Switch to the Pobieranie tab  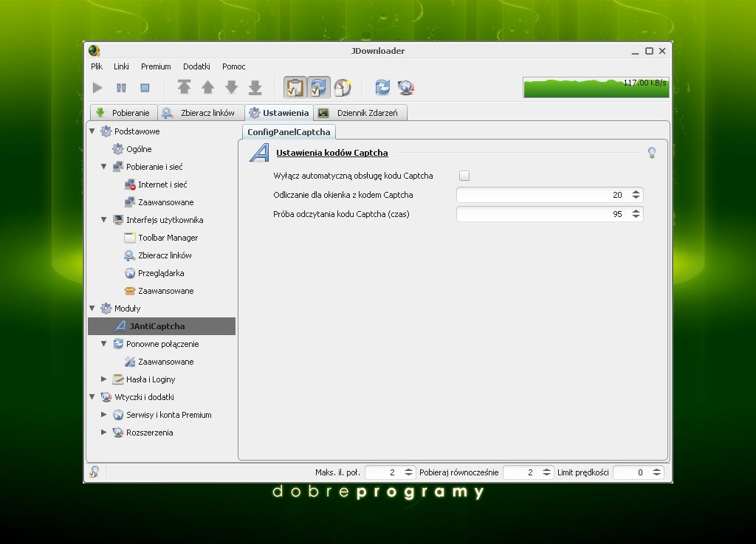click(123, 113)
